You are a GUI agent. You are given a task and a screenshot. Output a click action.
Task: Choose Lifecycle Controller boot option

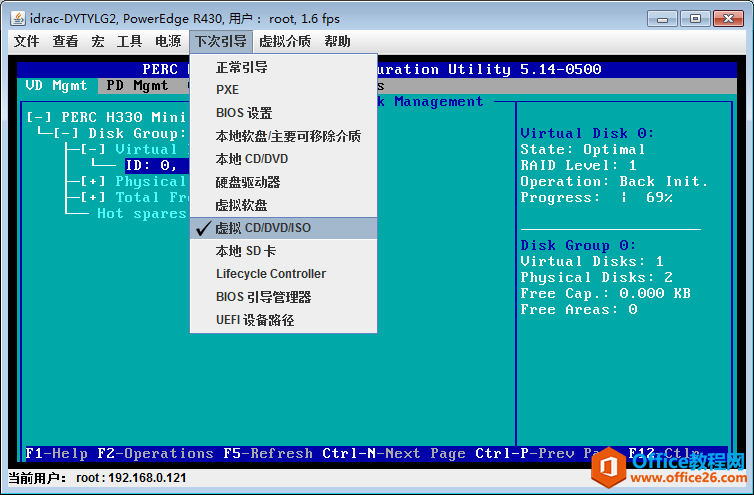pos(283,274)
